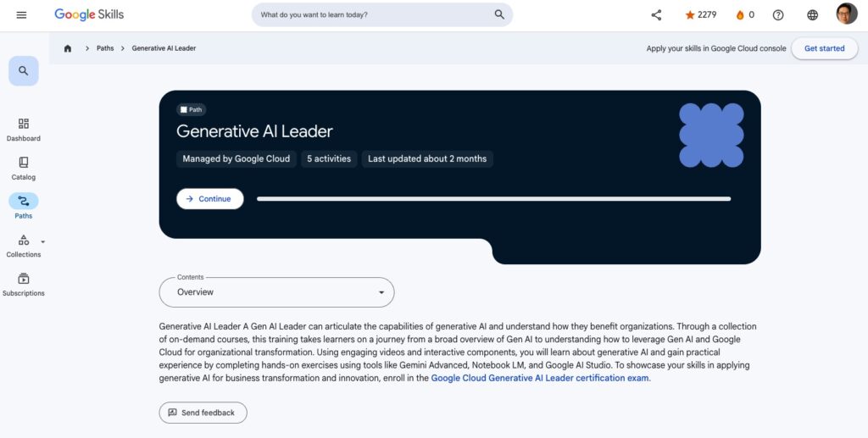
Task: Open the user profile avatar
Action: tap(846, 14)
